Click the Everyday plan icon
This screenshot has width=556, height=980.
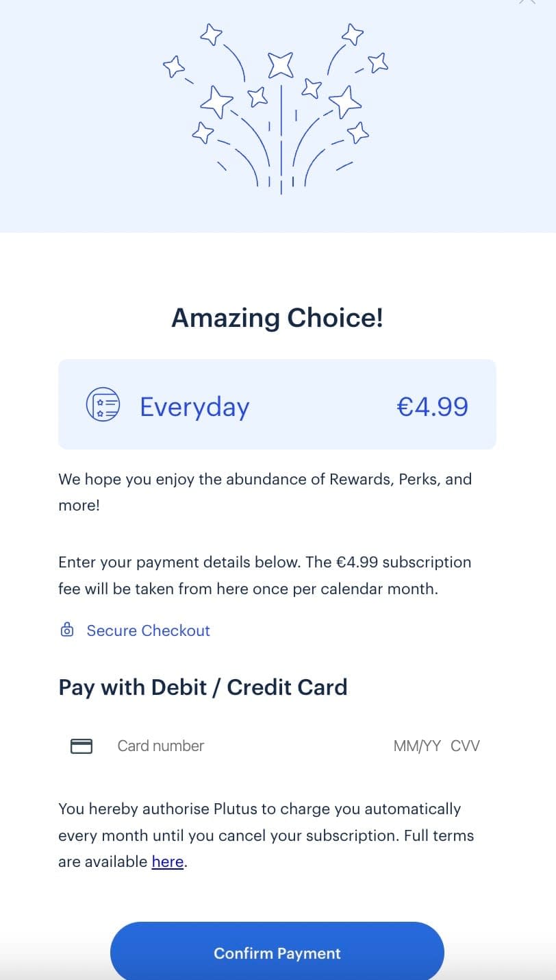103,404
